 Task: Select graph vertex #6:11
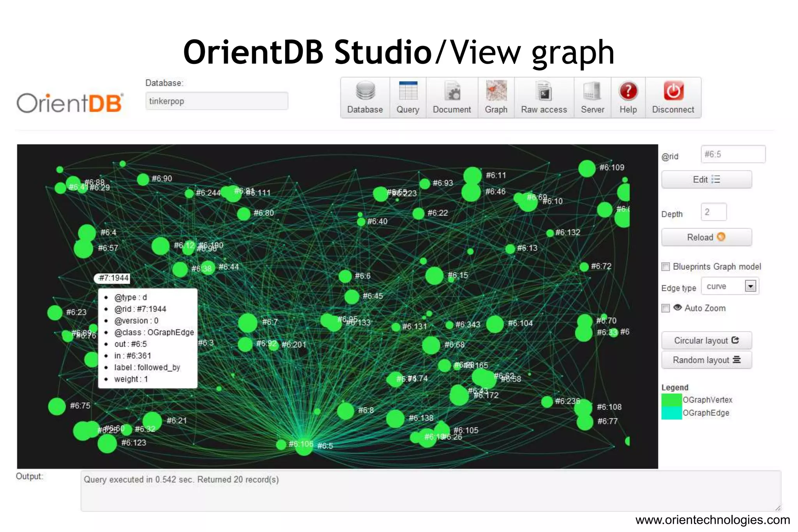pos(473,176)
